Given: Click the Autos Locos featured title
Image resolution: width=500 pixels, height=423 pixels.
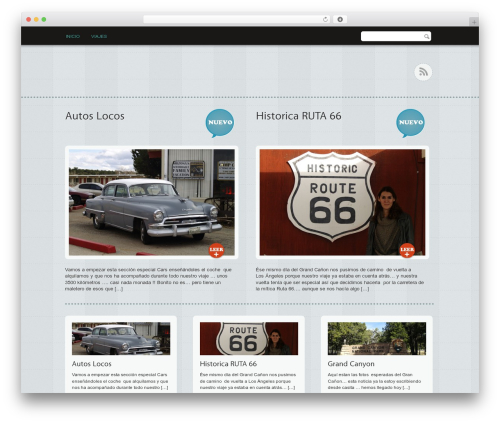Looking at the screenshot, I should click(x=95, y=116).
